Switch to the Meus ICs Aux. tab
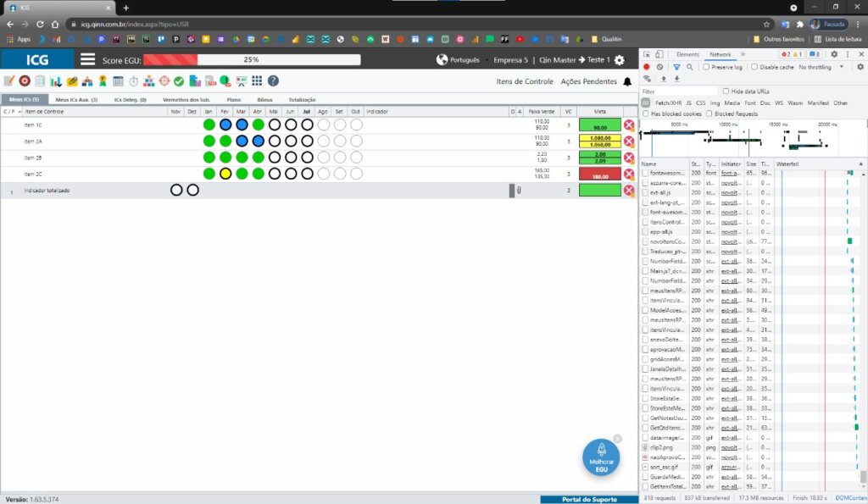Screen dimensions: 868x504 tap(76, 100)
